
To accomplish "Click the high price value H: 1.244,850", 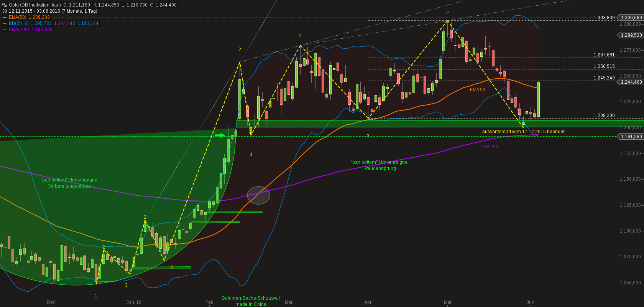I will tap(106, 5).
